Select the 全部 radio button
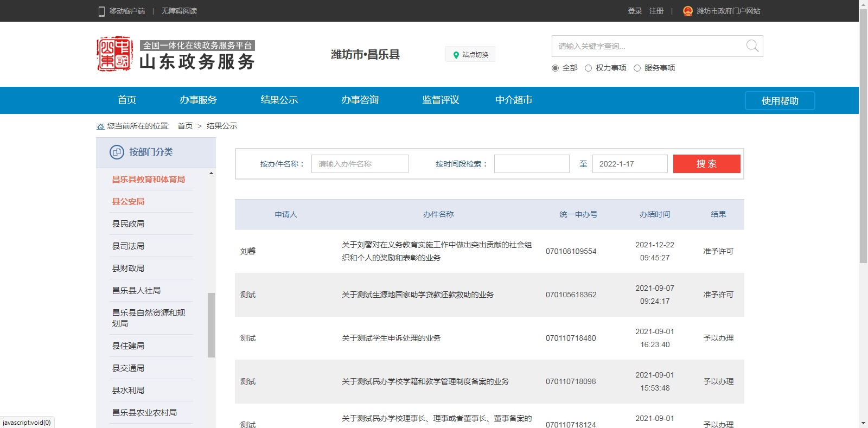 [x=555, y=68]
